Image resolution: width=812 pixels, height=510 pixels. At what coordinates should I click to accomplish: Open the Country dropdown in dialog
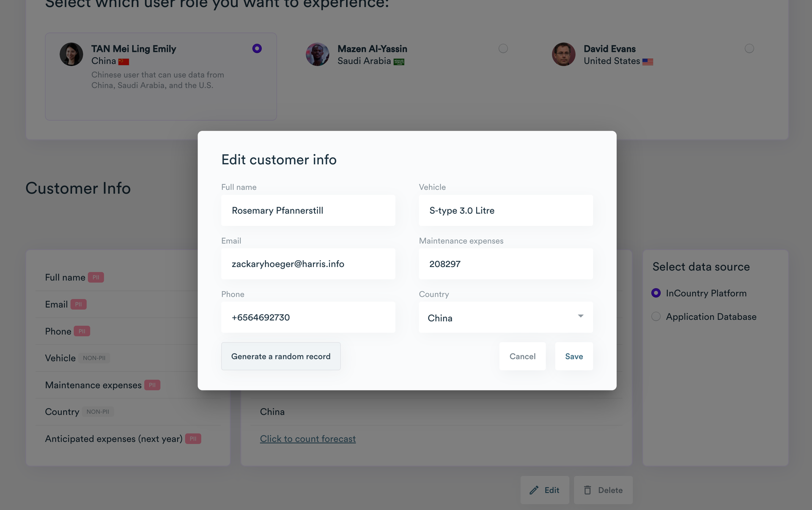(506, 317)
